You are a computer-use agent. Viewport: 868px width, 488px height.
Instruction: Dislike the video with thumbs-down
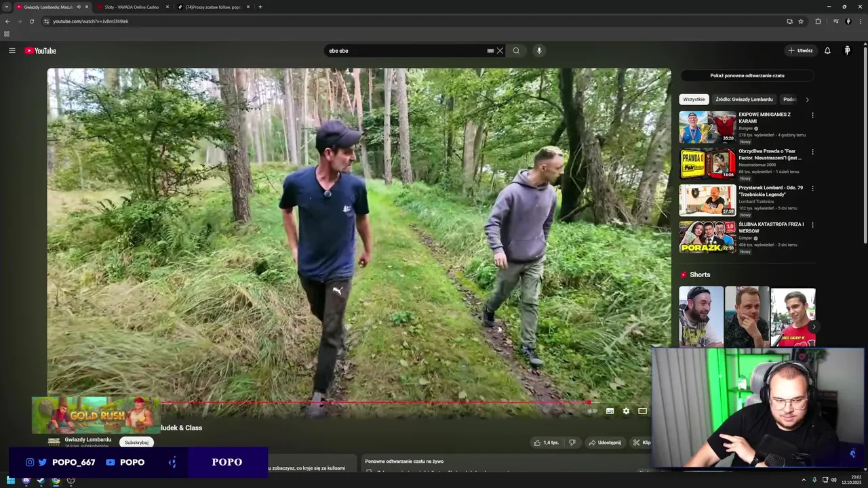tap(572, 443)
